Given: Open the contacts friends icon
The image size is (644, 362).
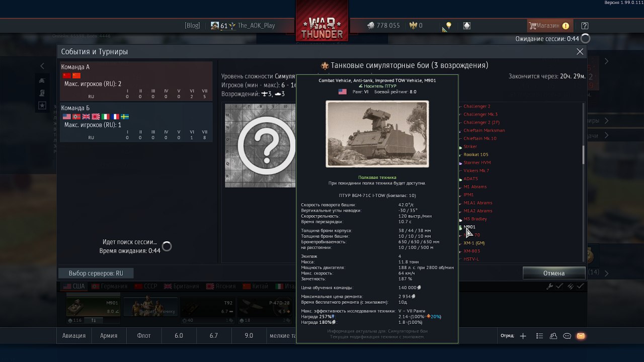Looking at the screenshot, I should tap(553, 336).
